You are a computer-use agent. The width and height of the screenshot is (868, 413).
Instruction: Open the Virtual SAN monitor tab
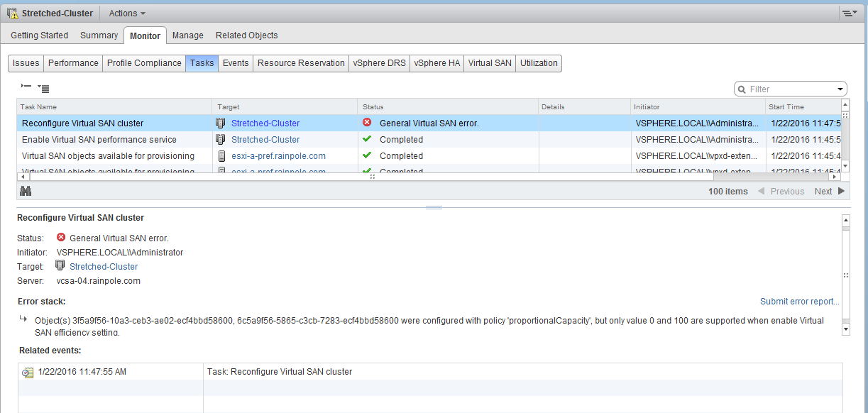pos(489,63)
